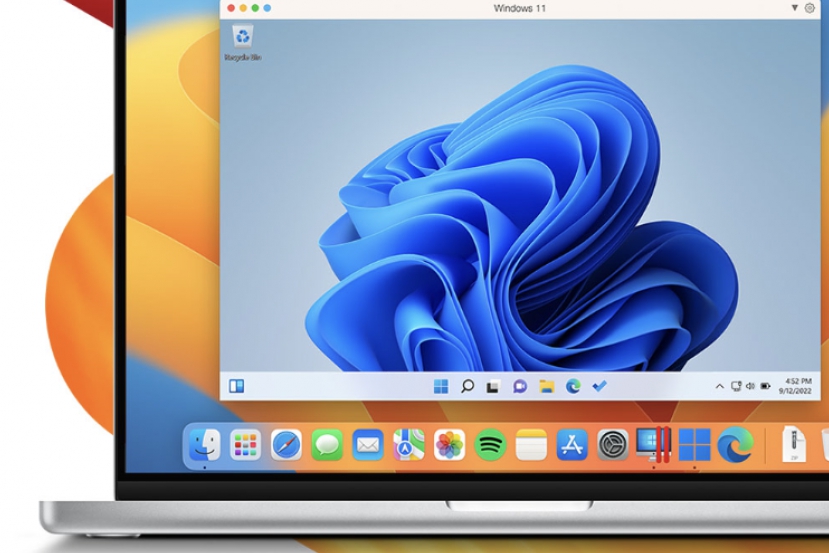Open File Explorer in the Windows taskbar

tap(546, 386)
